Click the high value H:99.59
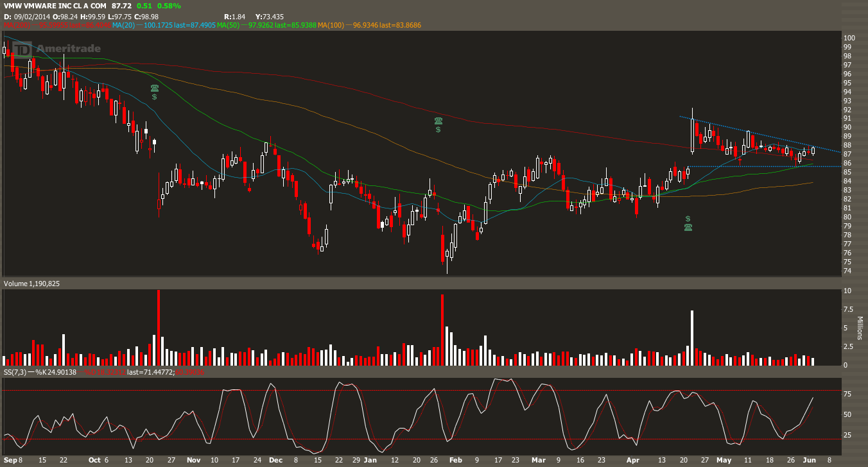The height and width of the screenshot is (467, 868). (x=93, y=15)
